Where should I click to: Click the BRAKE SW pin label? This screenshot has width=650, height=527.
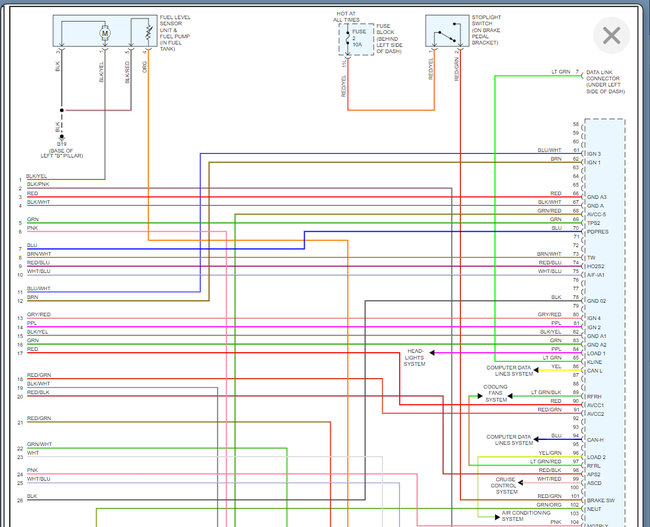point(603,499)
